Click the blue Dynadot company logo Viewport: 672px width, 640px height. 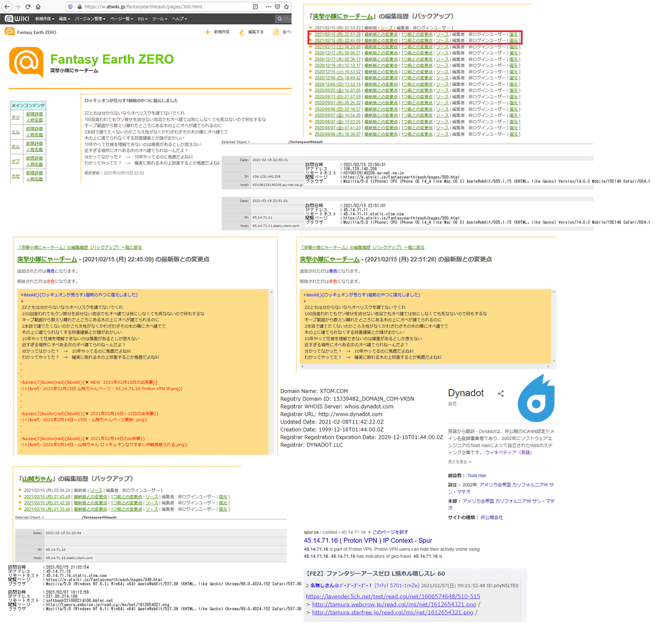[536, 398]
